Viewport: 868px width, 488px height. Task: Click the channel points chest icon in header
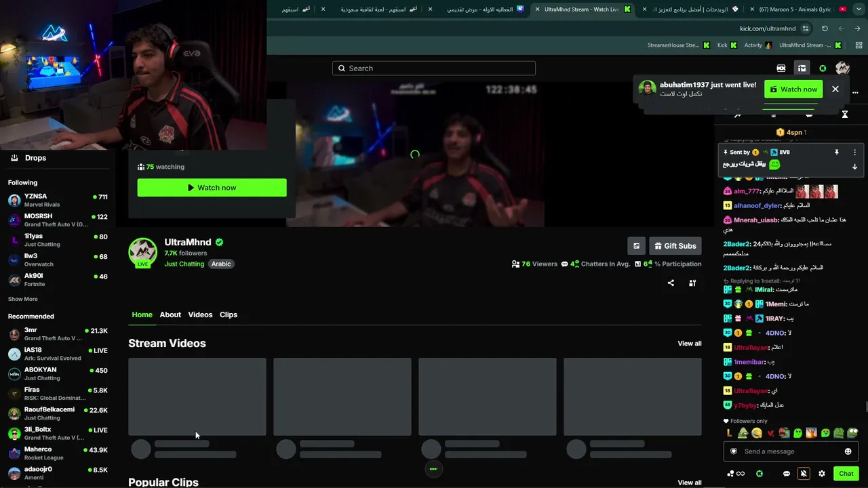click(x=802, y=68)
